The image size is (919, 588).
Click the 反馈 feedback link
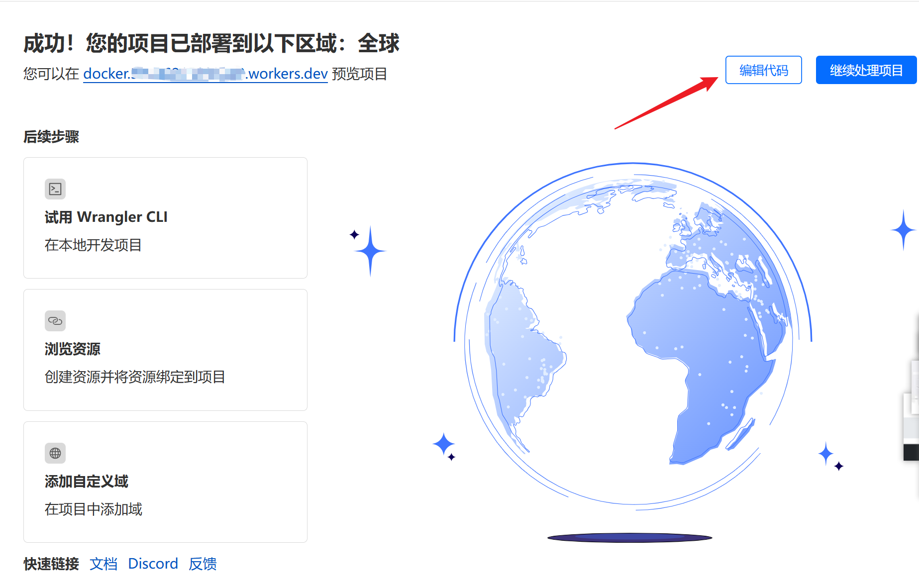[x=203, y=564]
